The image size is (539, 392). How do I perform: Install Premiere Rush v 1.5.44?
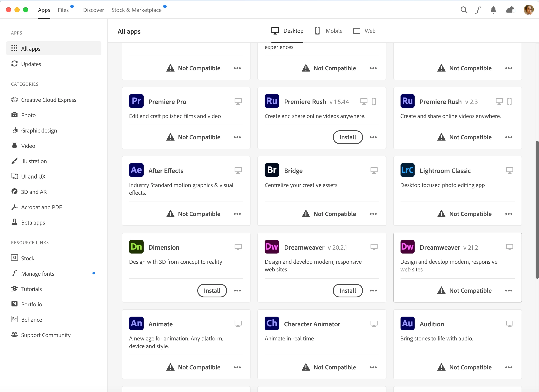coord(347,137)
